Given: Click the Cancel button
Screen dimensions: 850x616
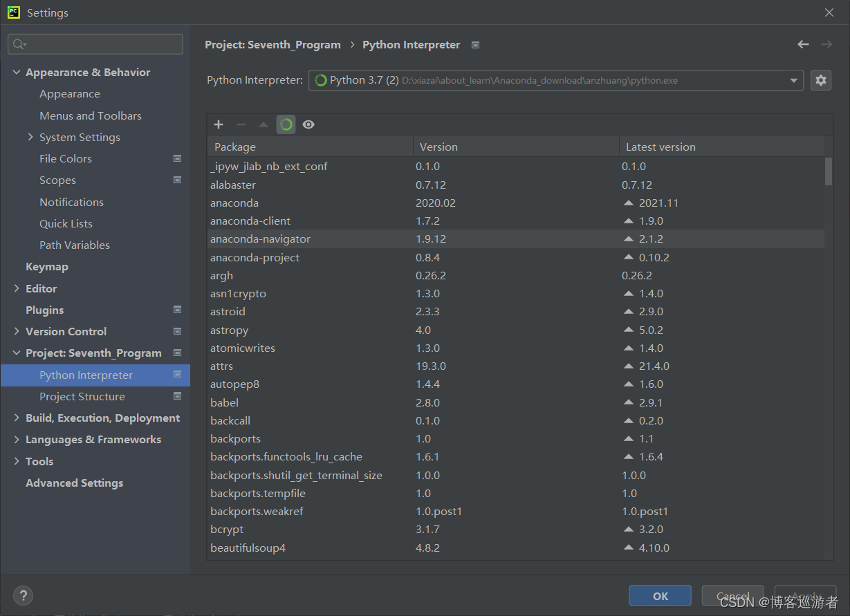Looking at the screenshot, I should coord(732,596).
